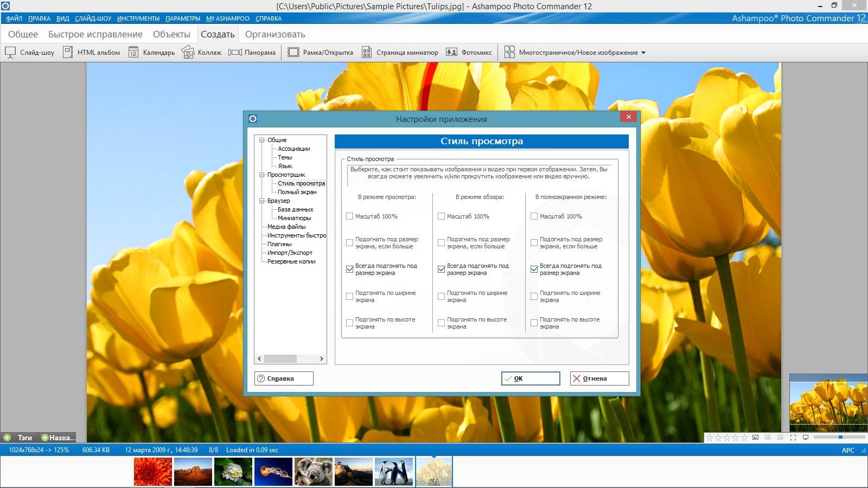The height and width of the screenshot is (488, 868).
Task: Check Подгонять по высоте in режиме просмотра
Action: (x=350, y=323)
